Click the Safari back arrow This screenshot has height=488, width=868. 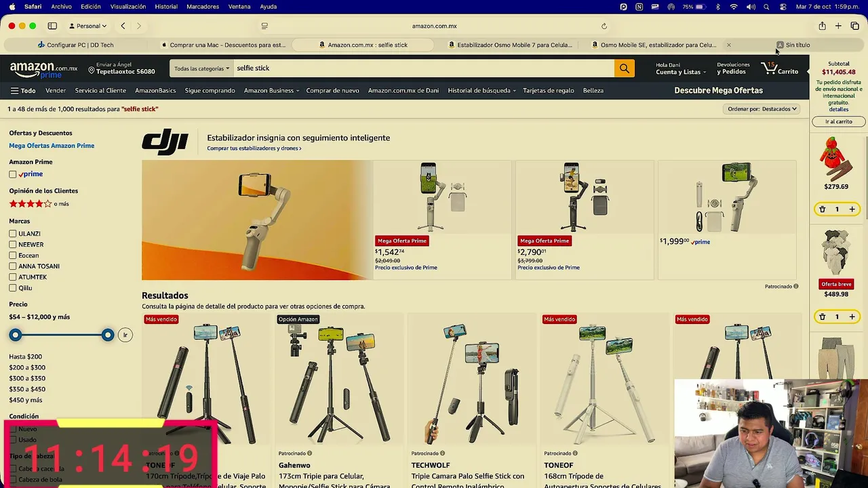(123, 26)
